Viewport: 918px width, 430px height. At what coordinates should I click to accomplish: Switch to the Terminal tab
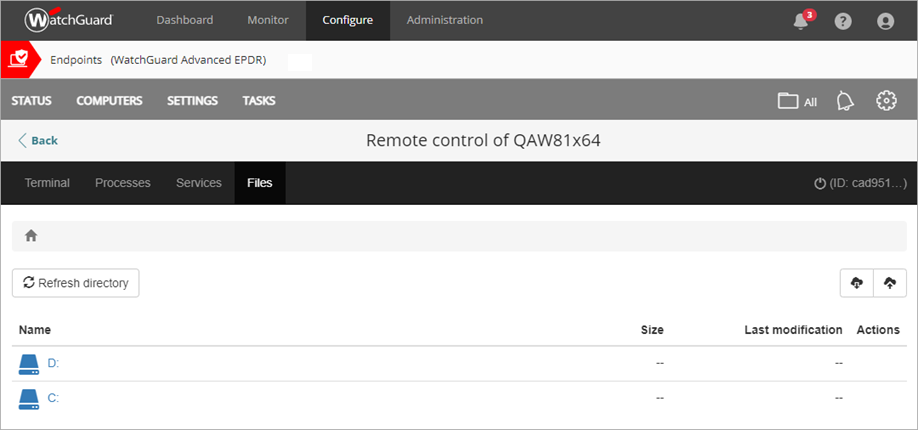click(47, 183)
